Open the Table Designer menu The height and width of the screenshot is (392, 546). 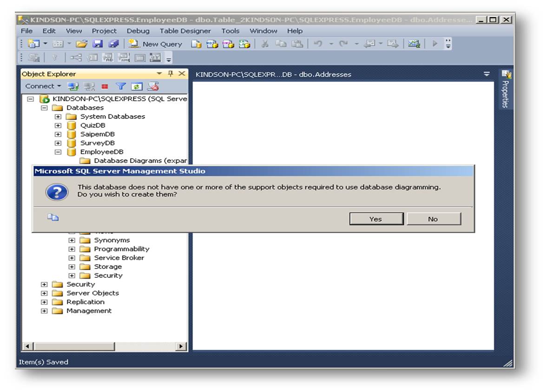tap(185, 31)
